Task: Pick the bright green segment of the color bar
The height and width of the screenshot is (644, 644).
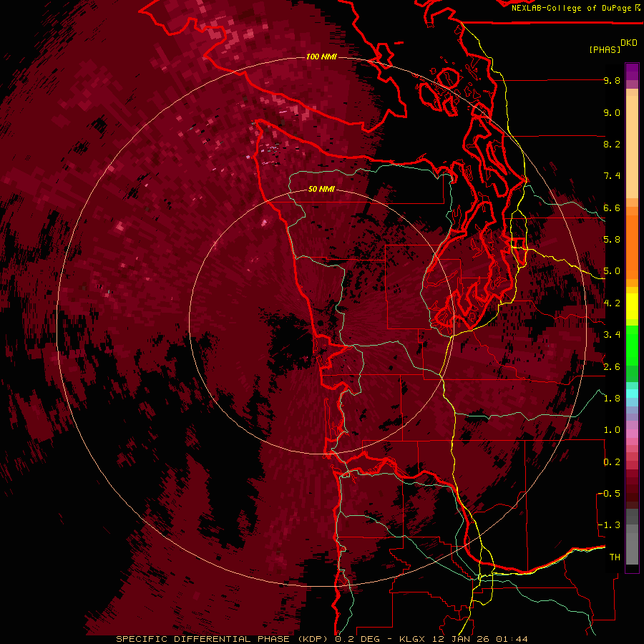Action: [632, 345]
